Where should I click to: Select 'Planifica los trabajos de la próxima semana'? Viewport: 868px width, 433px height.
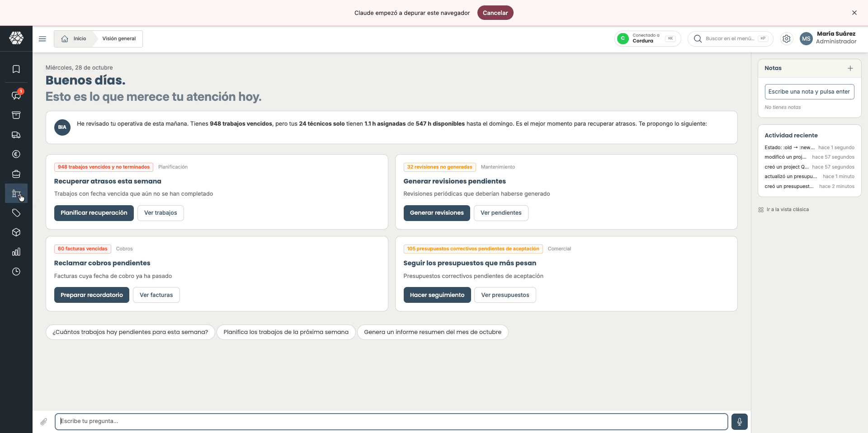coord(286,332)
